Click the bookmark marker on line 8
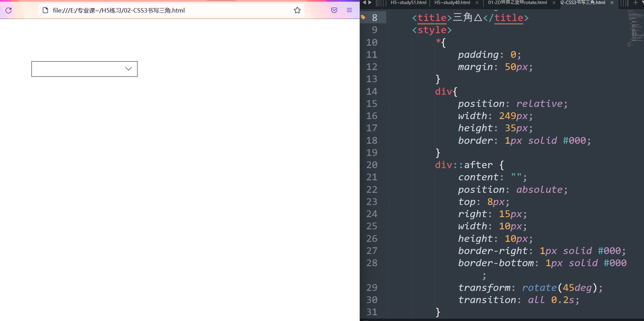644x321 pixels. click(x=363, y=17)
